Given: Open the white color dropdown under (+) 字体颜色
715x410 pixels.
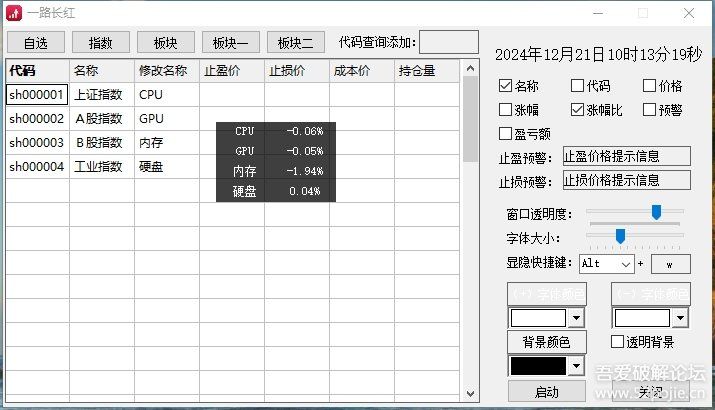Looking at the screenshot, I should click(575, 318).
